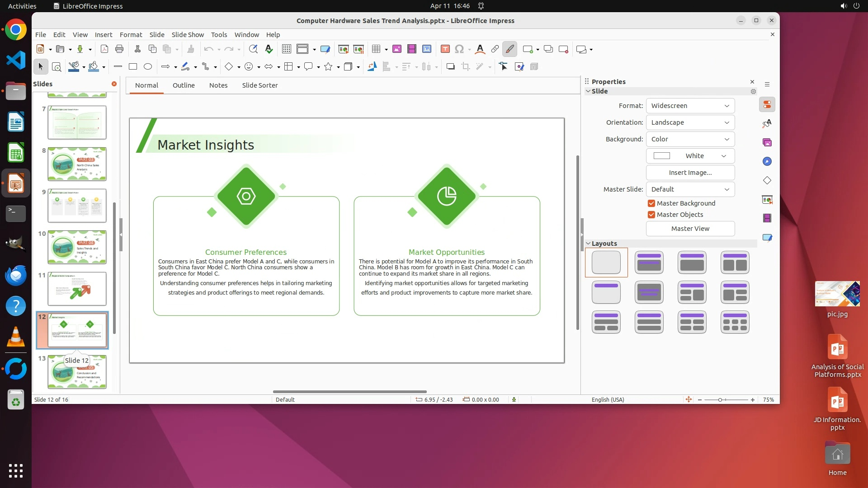Open the Navigator sidebar icon
The height and width of the screenshot is (488, 868).
point(767,162)
